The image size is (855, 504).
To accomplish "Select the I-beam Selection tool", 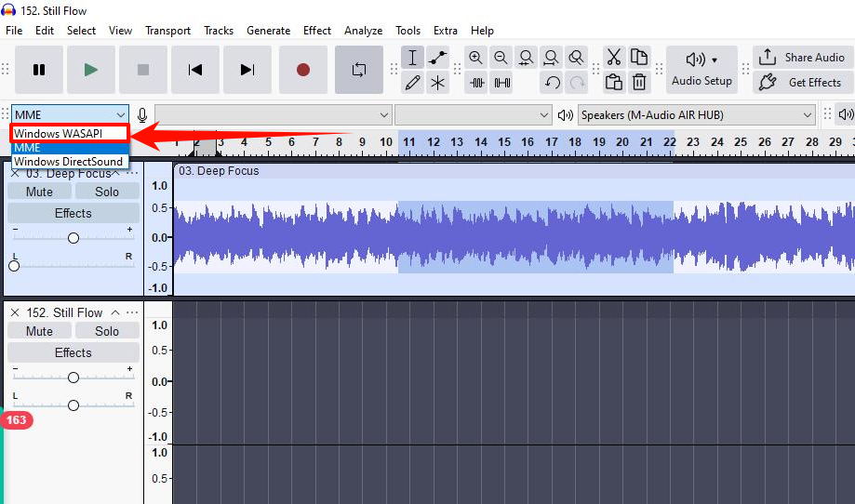I will (412, 58).
